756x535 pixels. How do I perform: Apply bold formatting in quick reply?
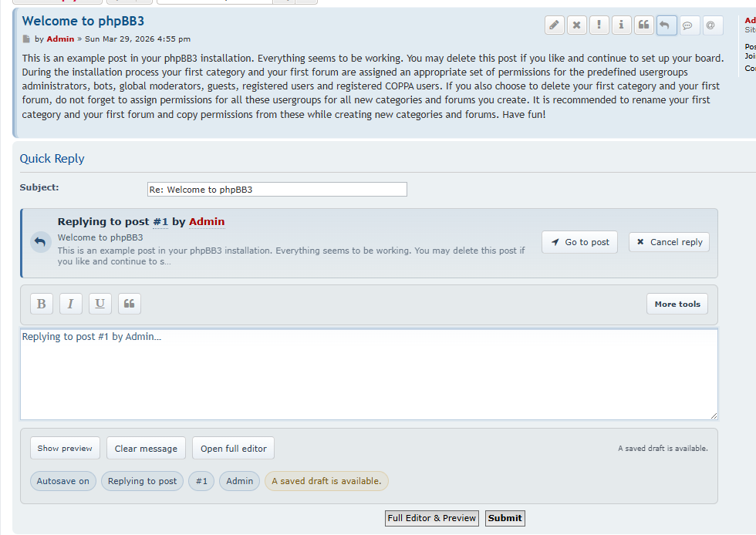pyautogui.click(x=42, y=304)
